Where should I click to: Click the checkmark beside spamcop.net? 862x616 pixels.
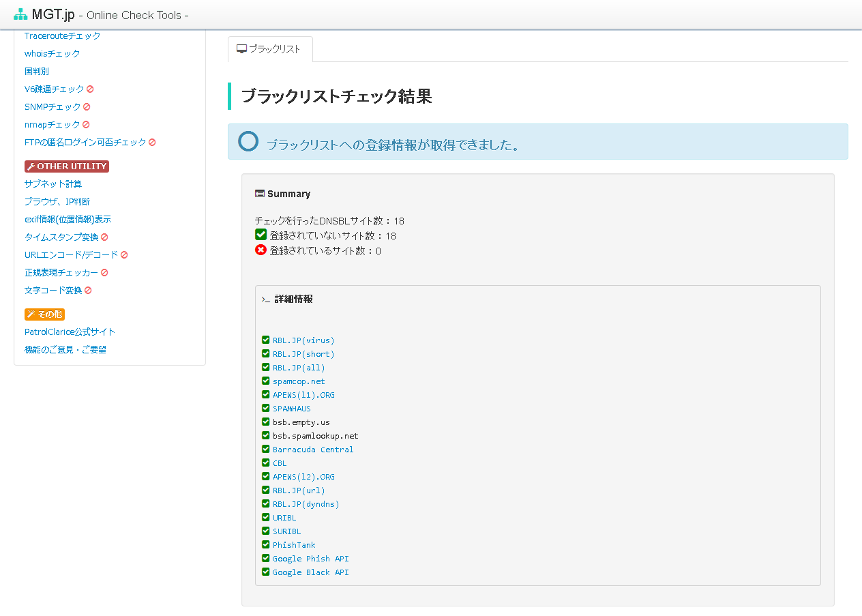click(266, 381)
